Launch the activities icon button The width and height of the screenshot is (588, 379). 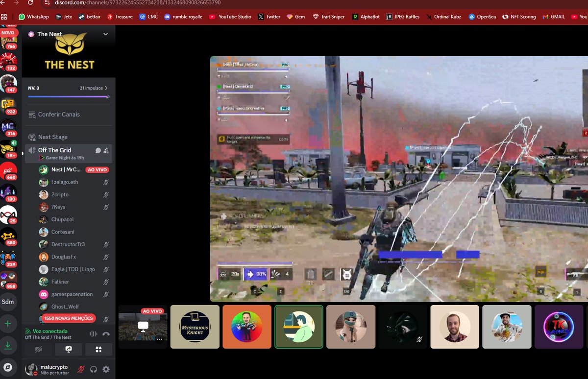coord(98,349)
